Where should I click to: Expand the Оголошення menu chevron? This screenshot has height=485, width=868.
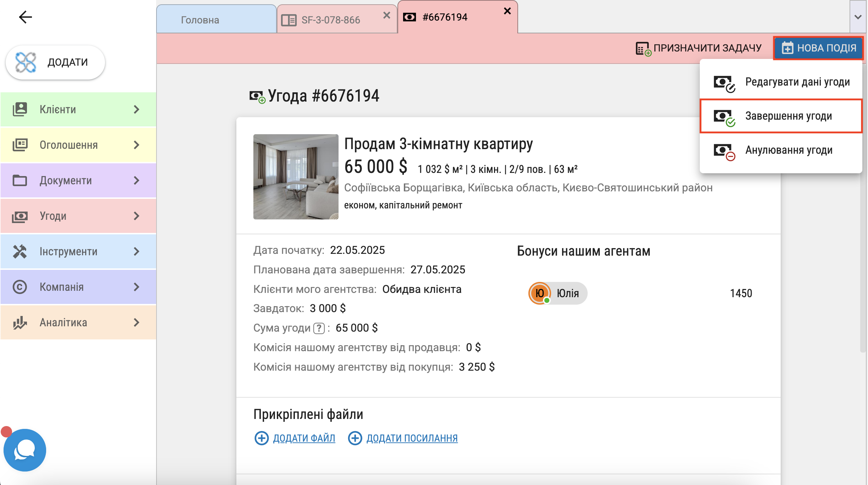click(x=137, y=145)
